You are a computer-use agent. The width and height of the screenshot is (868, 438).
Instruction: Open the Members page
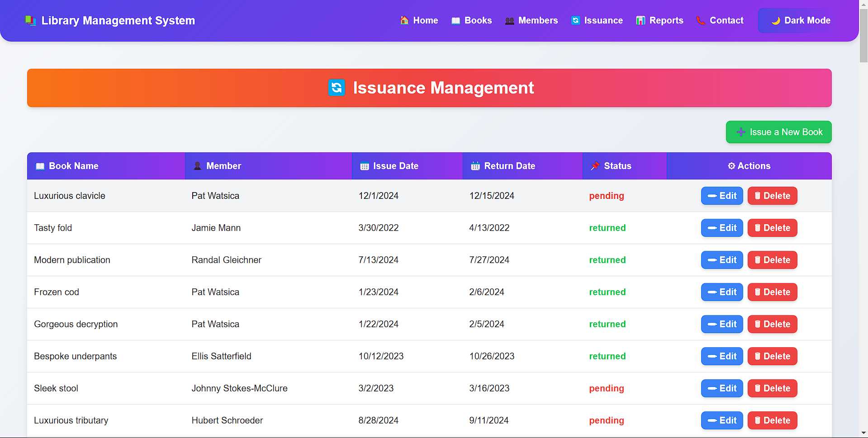(x=531, y=20)
